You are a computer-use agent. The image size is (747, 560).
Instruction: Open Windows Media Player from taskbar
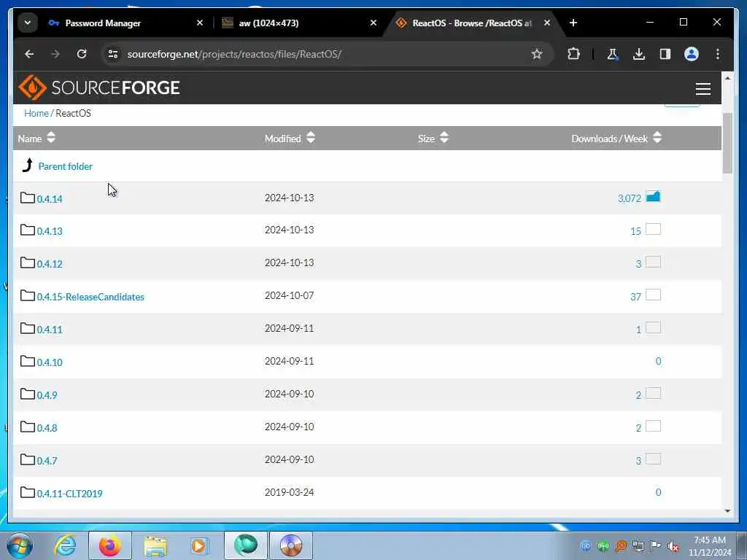(198, 546)
